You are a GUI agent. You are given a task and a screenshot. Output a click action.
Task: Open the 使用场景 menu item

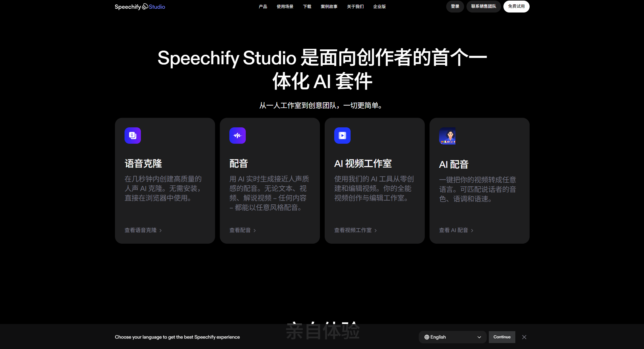pos(285,7)
